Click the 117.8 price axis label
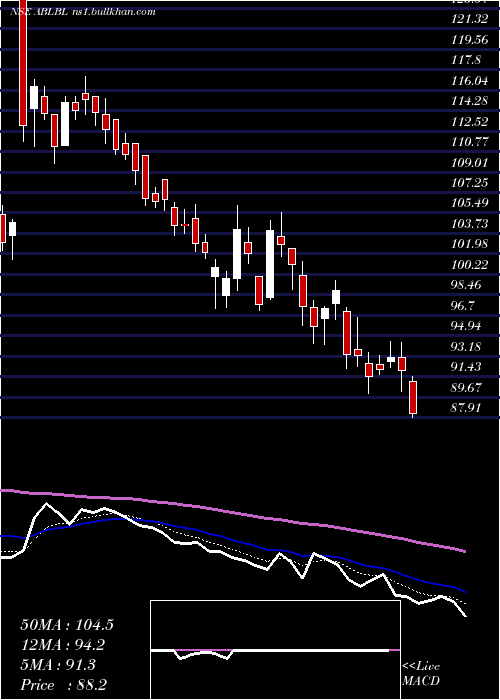The image size is (500, 700). [x=466, y=60]
